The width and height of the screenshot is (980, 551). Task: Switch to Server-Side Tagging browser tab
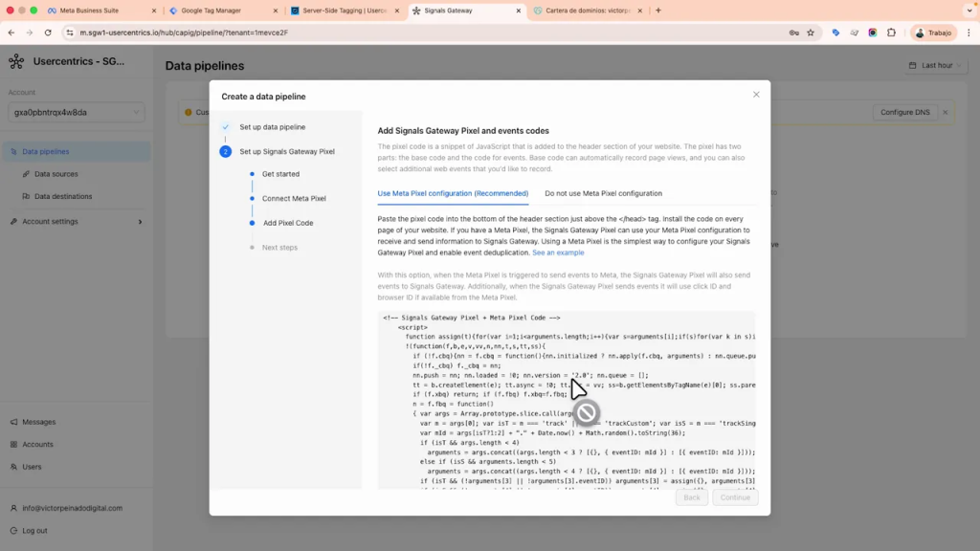point(345,11)
